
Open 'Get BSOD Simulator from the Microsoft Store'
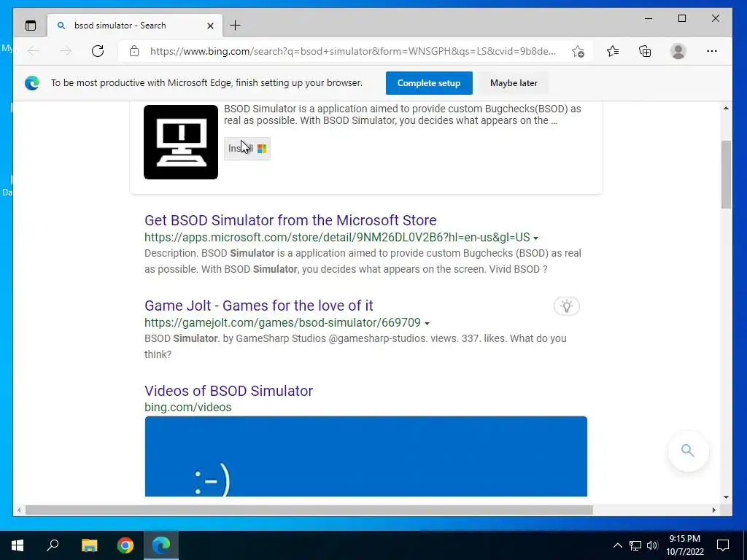tap(290, 220)
